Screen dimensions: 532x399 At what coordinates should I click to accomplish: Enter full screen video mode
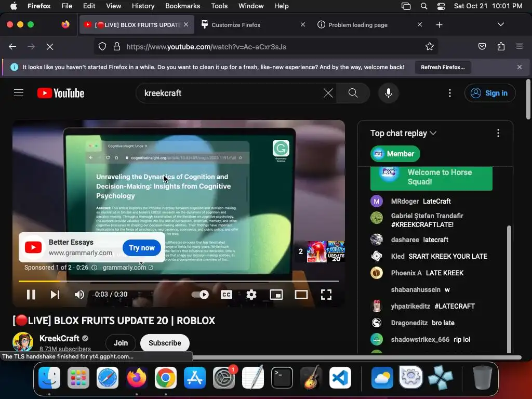[x=326, y=295]
